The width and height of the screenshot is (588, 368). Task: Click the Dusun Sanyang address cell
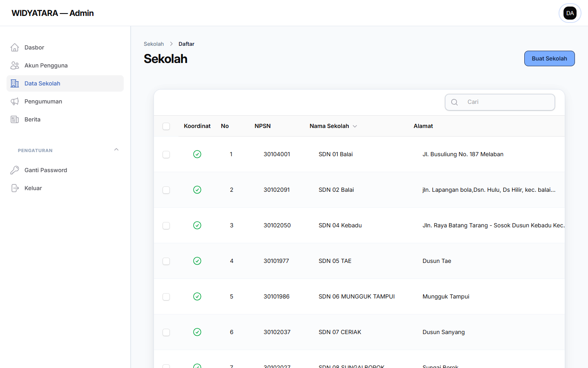click(x=444, y=332)
